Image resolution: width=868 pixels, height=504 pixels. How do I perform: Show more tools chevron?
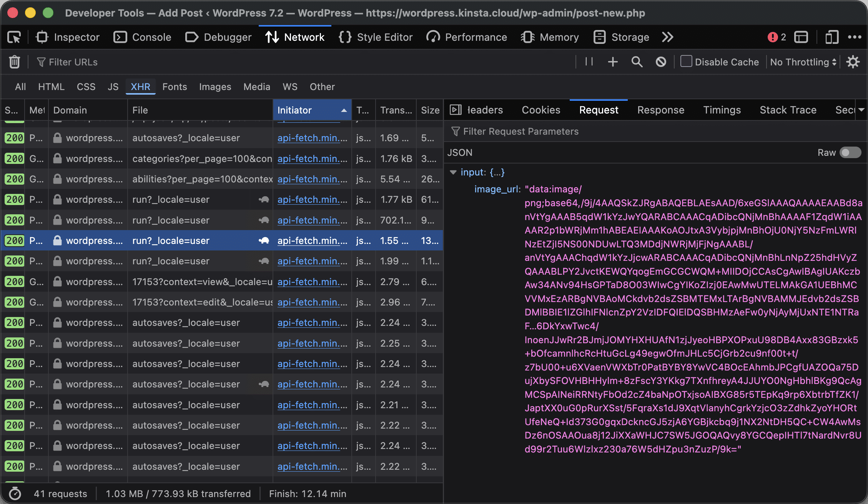pyautogui.click(x=668, y=37)
